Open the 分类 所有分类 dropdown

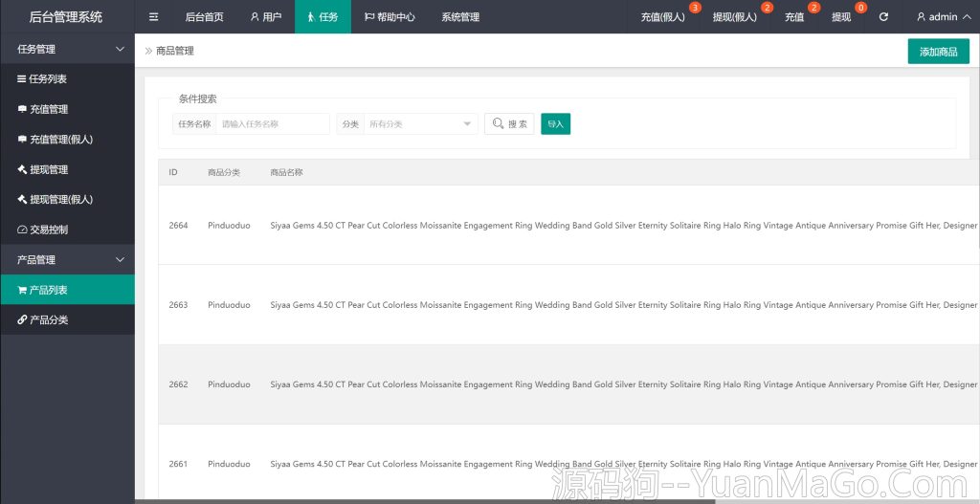coord(419,124)
